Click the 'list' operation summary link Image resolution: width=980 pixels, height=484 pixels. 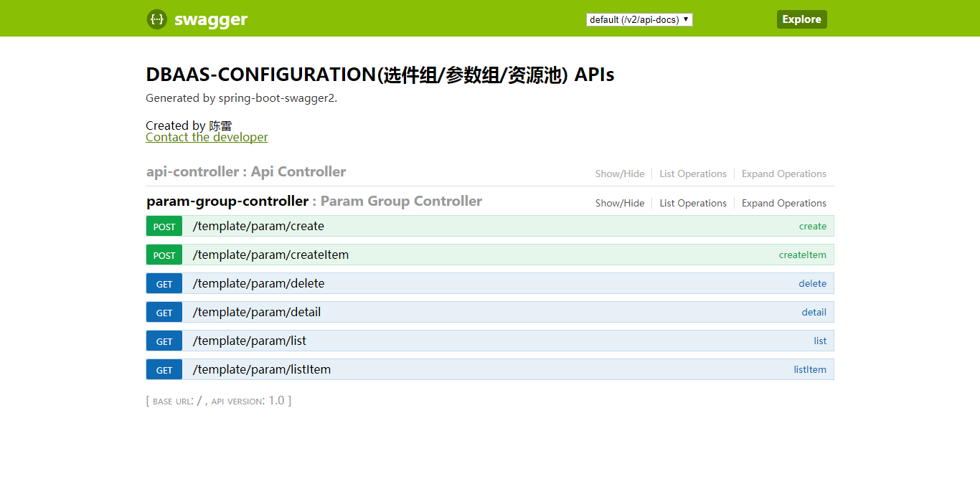click(x=820, y=341)
